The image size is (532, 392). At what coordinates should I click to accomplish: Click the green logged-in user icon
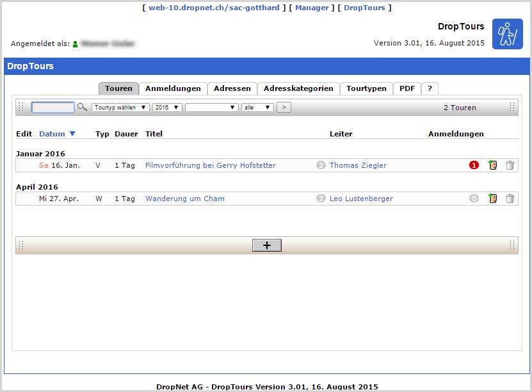76,44
